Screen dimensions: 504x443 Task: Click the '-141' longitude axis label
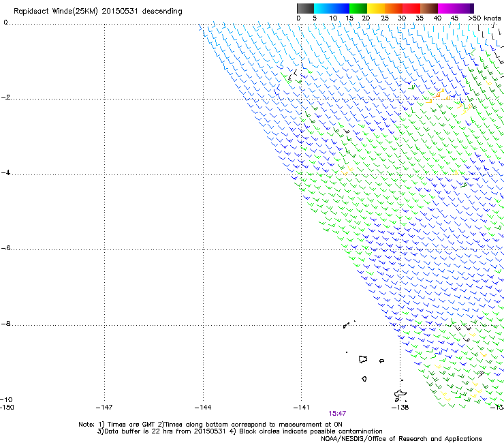click(x=301, y=408)
